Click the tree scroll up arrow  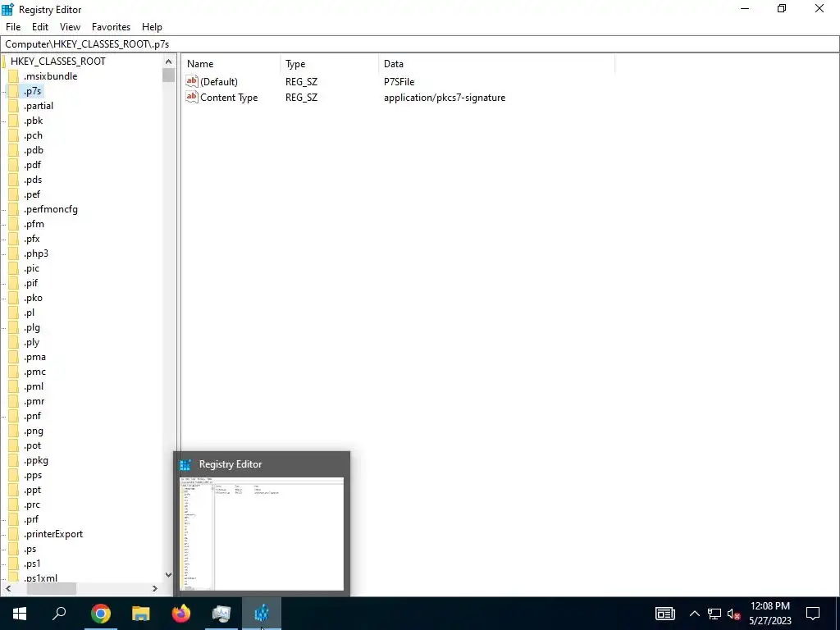pyautogui.click(x=168, y=62)
